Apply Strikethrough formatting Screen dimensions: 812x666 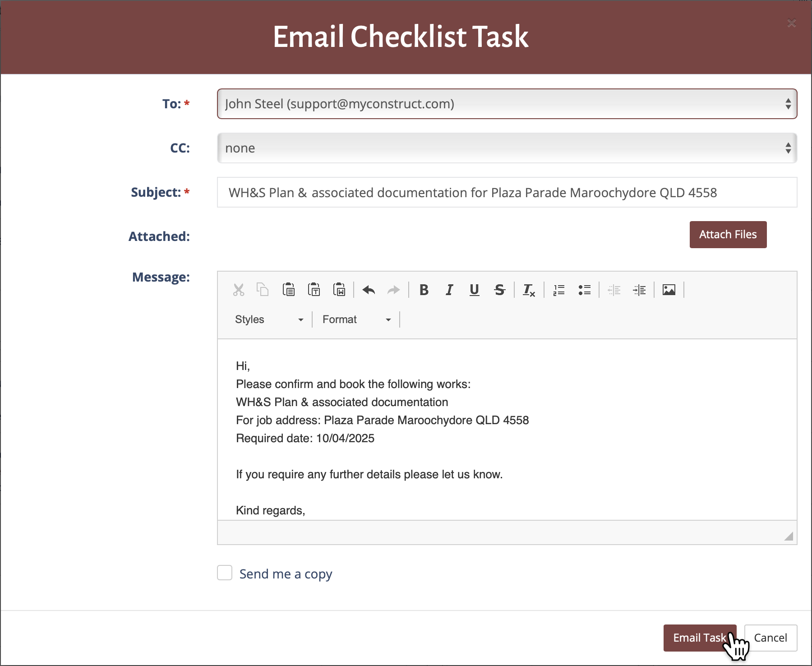click(x=499, y=290)
